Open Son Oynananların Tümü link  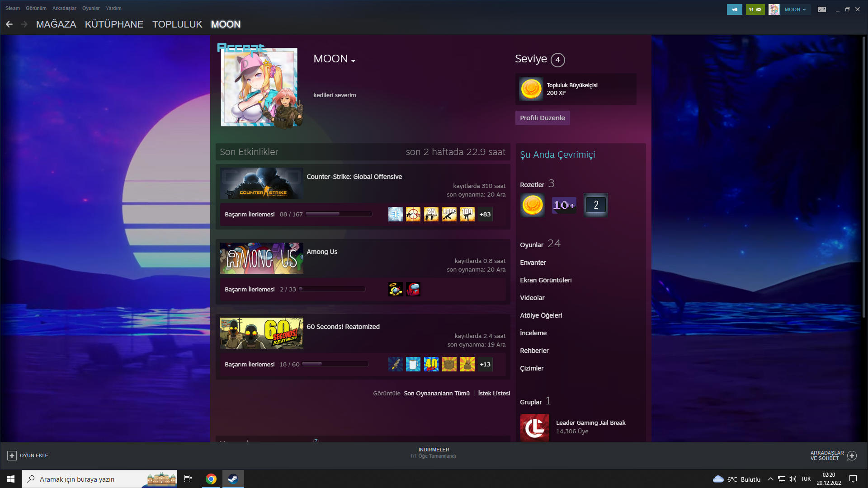(x=437, y=394)
